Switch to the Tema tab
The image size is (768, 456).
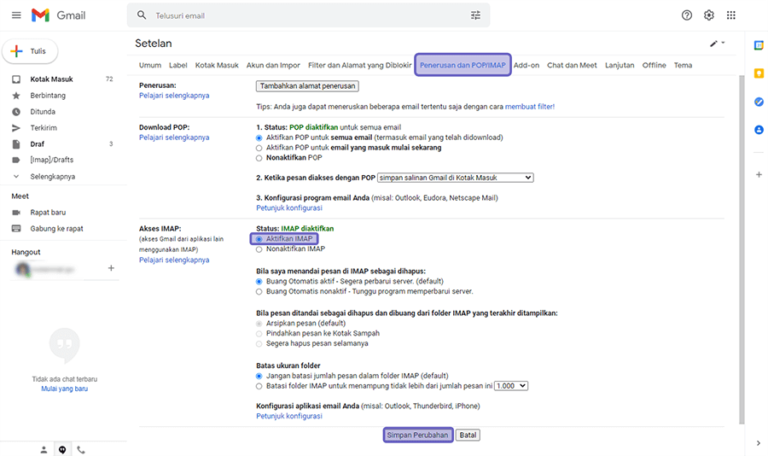click(683, 65)
